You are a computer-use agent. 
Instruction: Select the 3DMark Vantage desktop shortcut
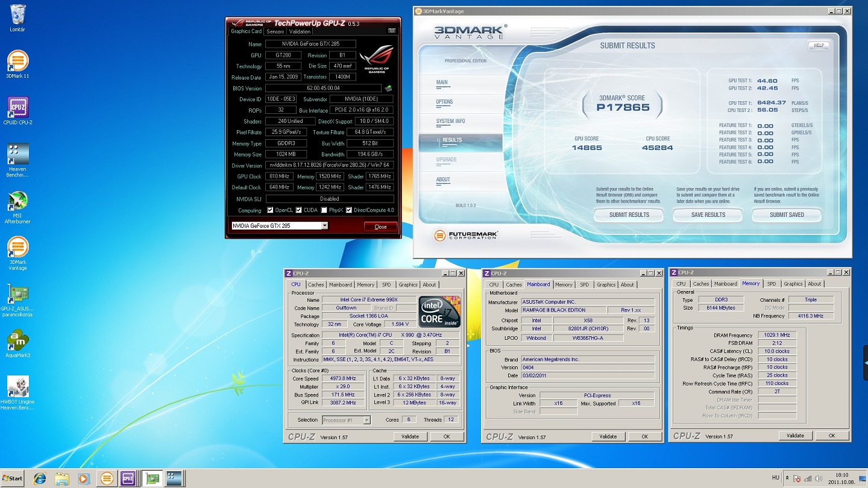pyautogui.click(x=17, y=253)
